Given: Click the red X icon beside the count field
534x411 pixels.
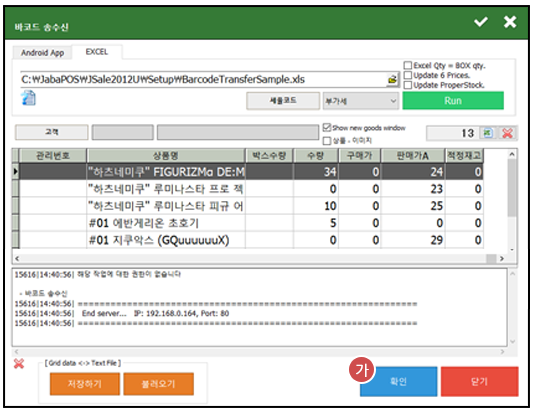Looking at the screenshot, I should tap(507, 133).
